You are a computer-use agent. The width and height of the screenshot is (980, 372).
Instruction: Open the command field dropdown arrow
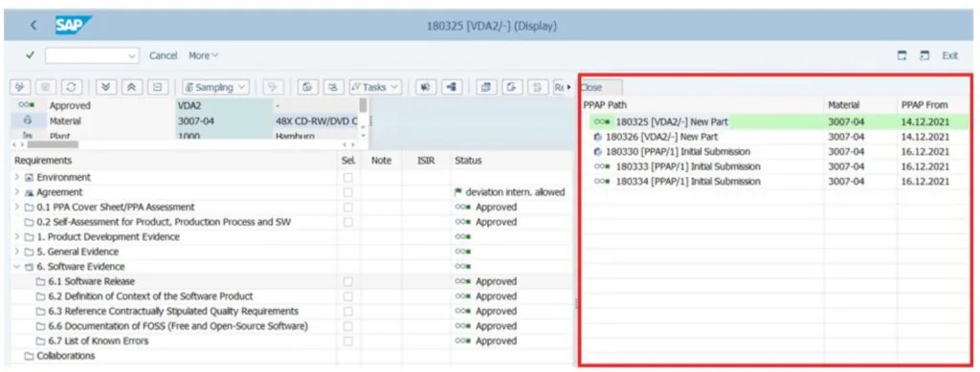click(132, 55)
